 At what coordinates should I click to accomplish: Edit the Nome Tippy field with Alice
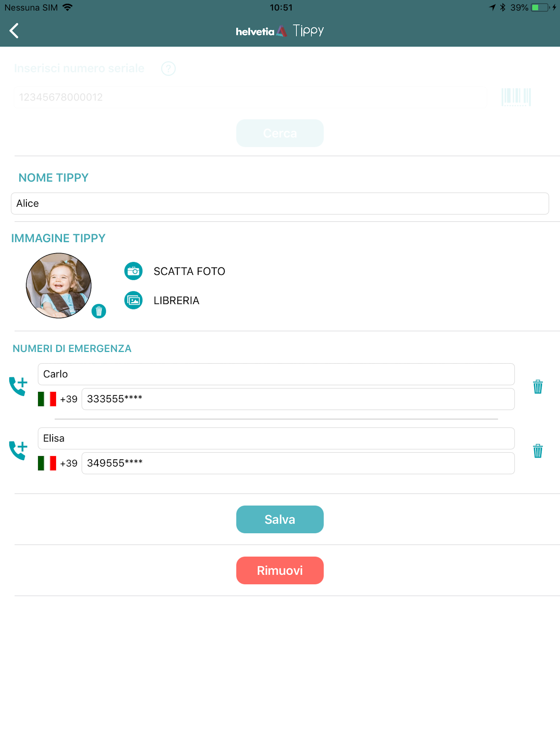coord(280,203)
